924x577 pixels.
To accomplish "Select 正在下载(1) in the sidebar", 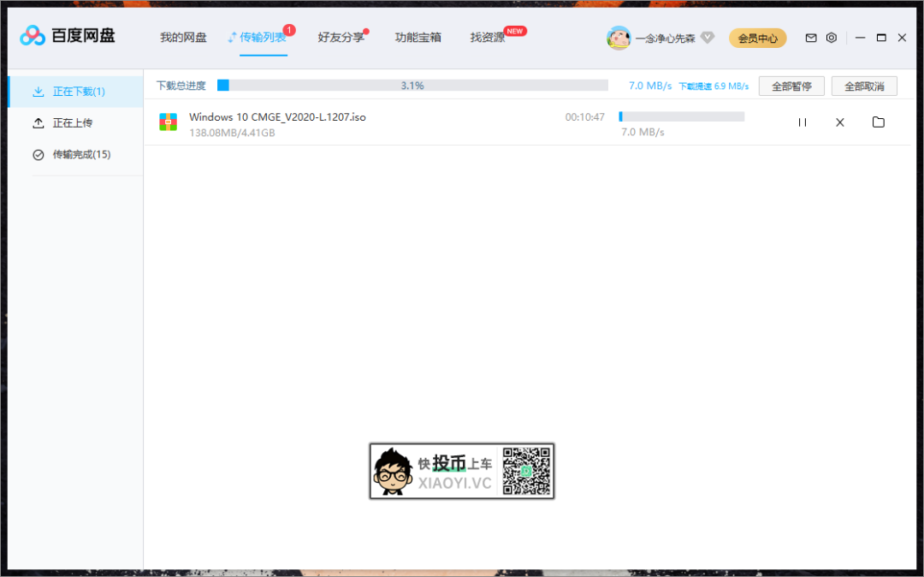I will (76, 92).
